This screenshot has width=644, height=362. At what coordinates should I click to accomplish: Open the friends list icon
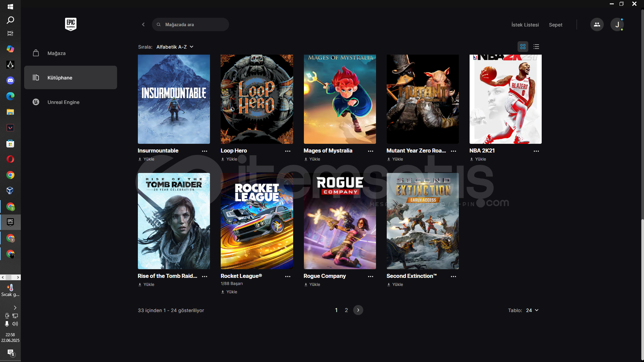pyautogui.click(x=597, y=24)
